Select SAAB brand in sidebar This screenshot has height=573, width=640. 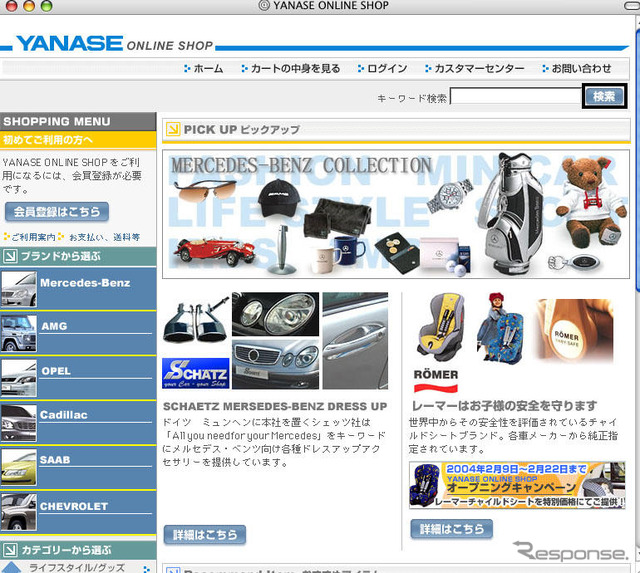(x=55, y=460)
